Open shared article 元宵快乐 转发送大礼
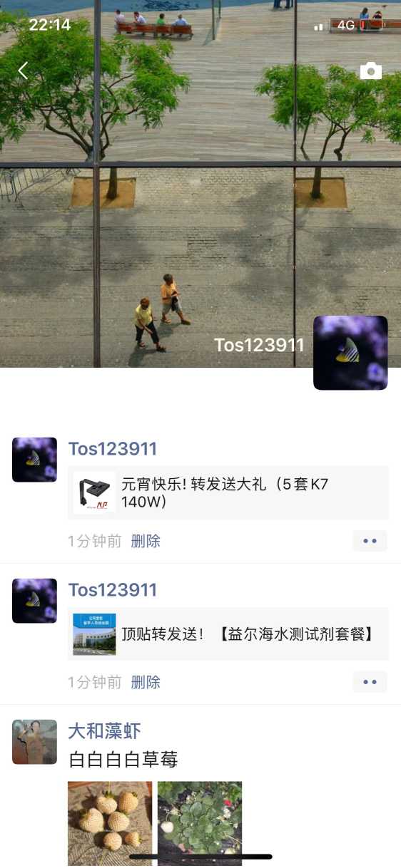 (x=228, y=492)
